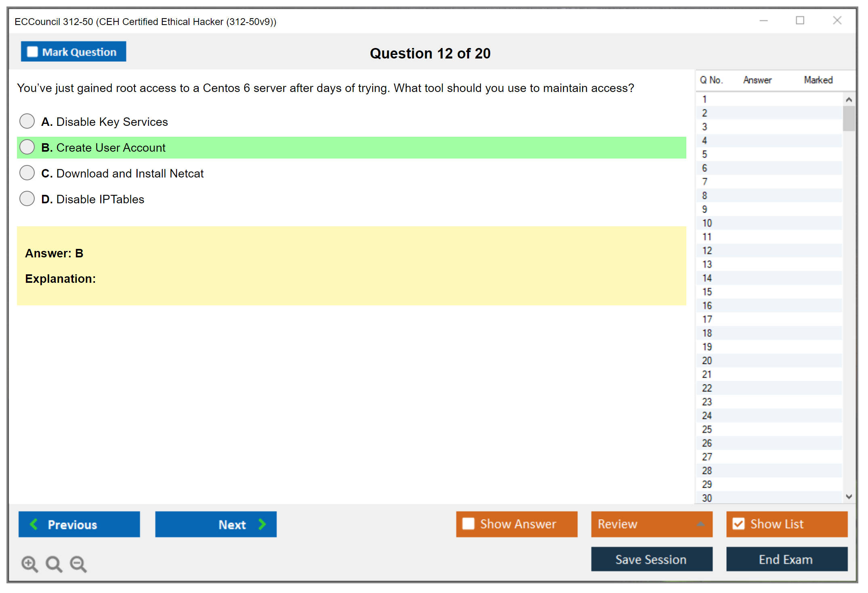
Task: Expand the Review dropdown arrow
Action: click(700, 524)
